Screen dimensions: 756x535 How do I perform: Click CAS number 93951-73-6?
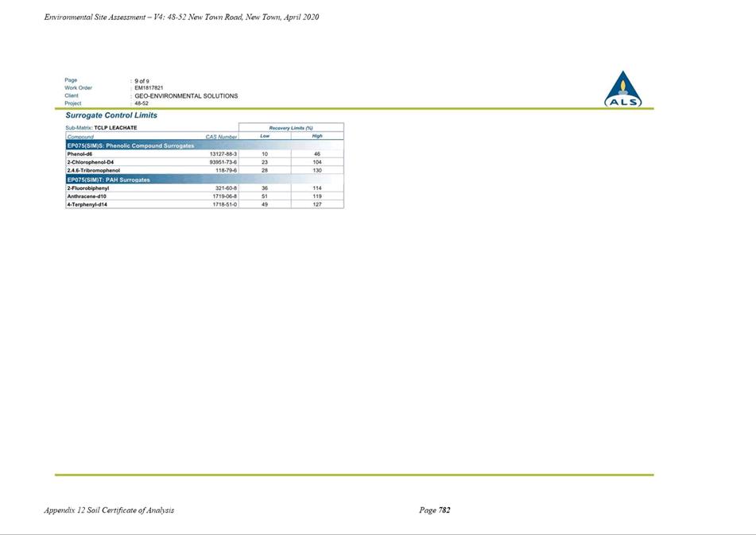click(x=223, y=162)
